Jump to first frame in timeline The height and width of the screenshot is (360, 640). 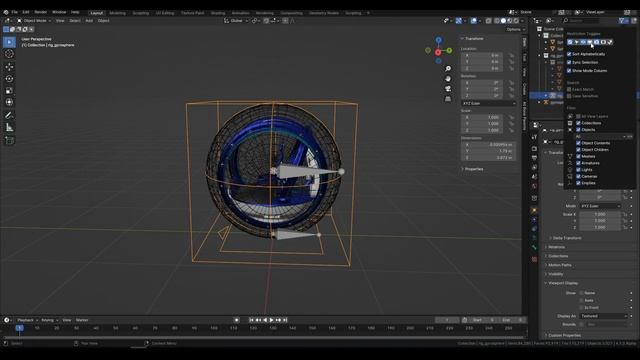pos(251,320)
